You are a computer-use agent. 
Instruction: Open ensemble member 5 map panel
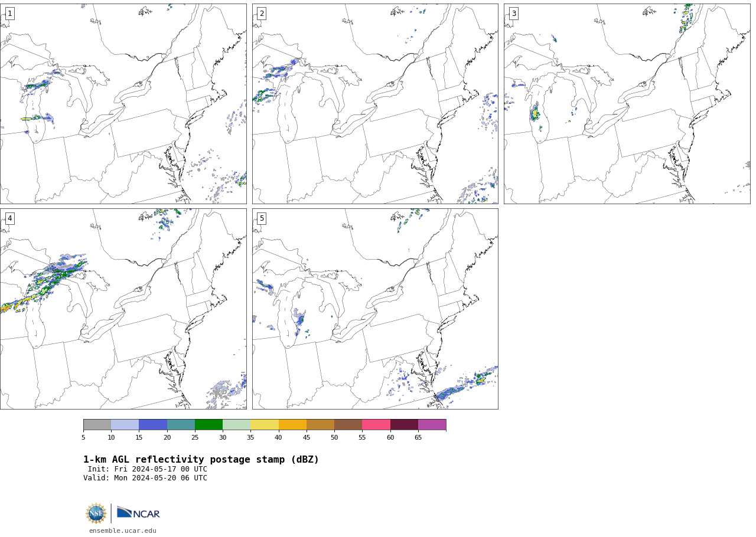[375, 309]
